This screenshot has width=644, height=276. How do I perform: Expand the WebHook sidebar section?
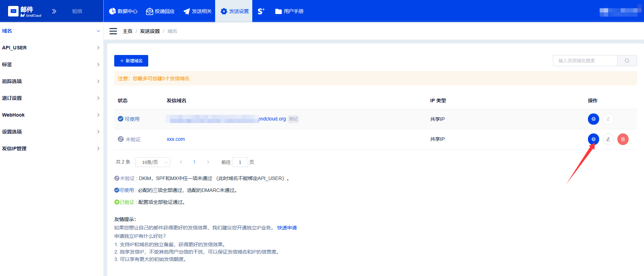point(51,115)
